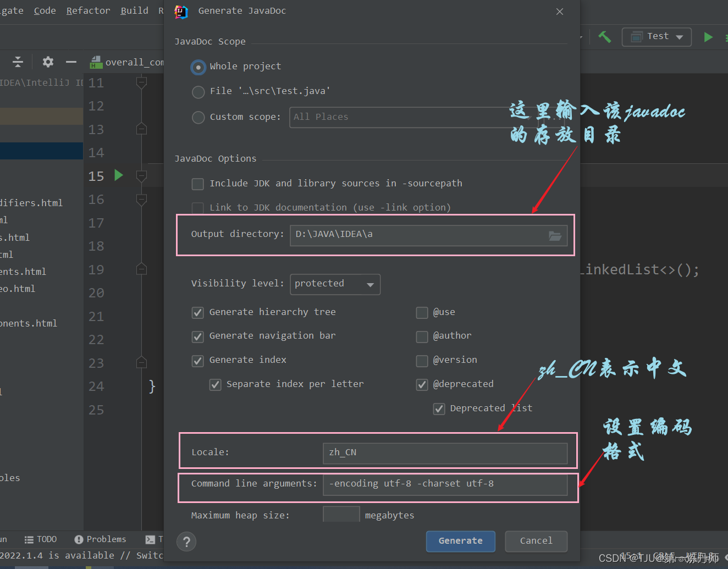
Task: Uncheck Generate hierarchy tree
Action: click(x=197, y=313)
